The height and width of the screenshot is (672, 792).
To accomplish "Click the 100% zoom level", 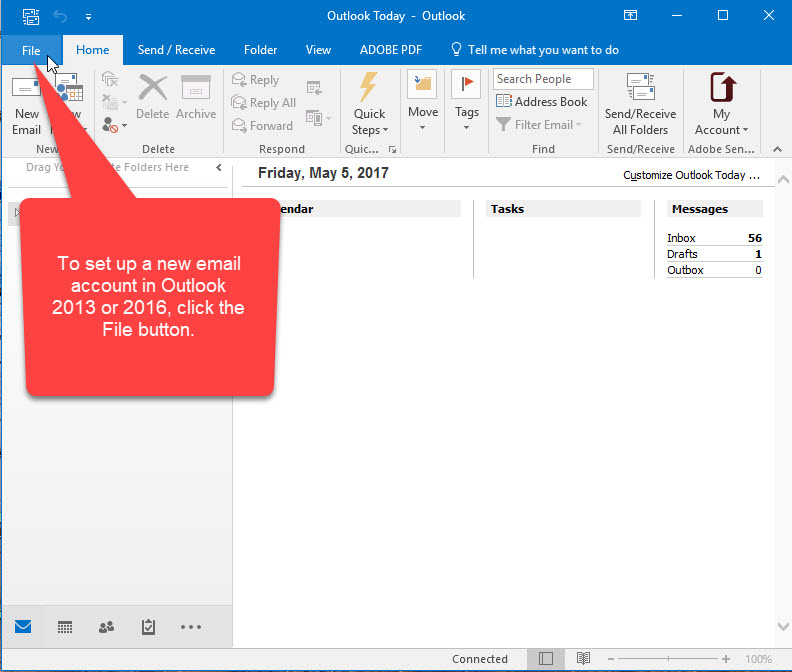I will point(758,659).
